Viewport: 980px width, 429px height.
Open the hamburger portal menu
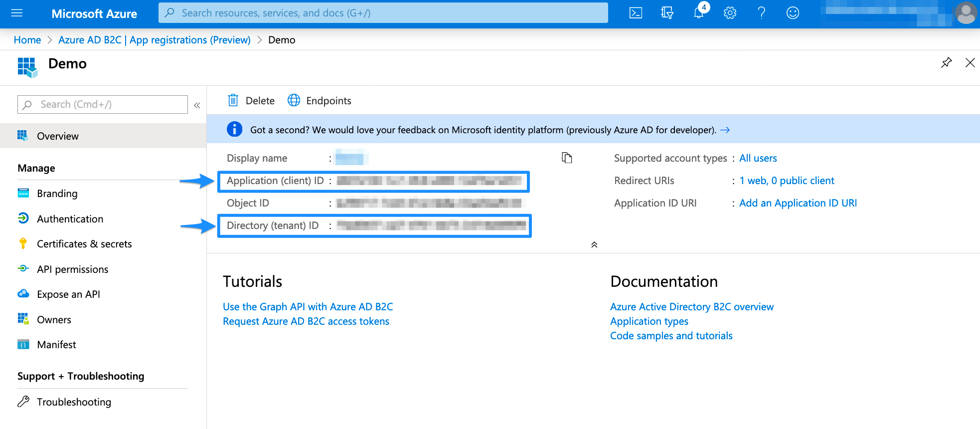(x=17, y=13)
